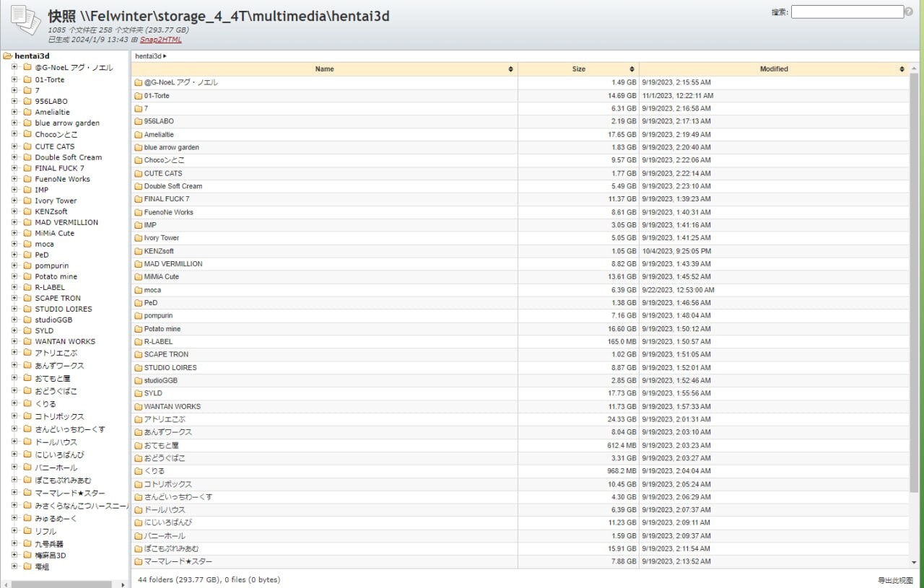Click the 导出此视图 export link
This screenshot has width=924, height=588.
[895, 580]
